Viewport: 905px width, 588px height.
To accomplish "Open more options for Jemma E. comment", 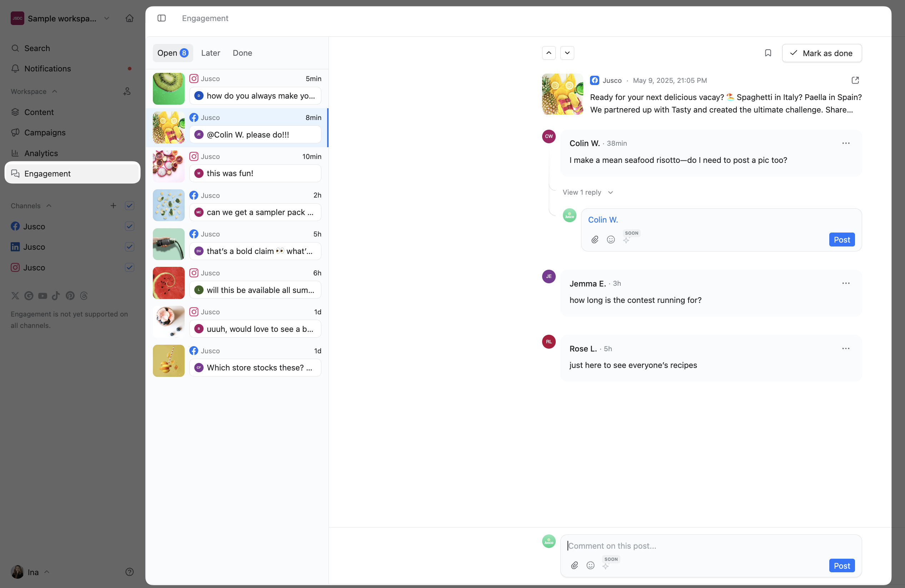I will pyautogui.click(x=846, y=283).
